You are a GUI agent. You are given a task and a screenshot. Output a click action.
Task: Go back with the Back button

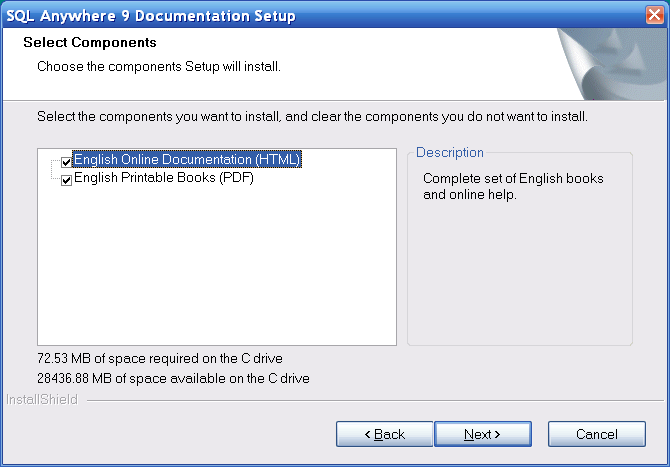(384, 434)
